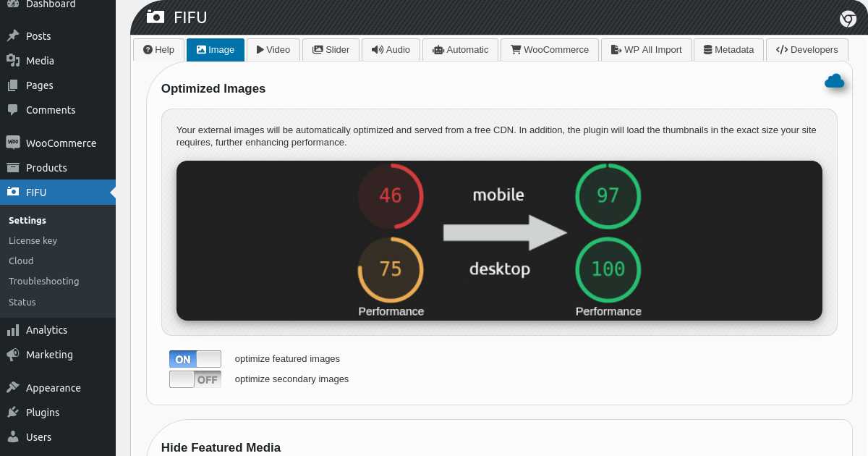Switch to the WooCommerce tab
Screen dimensions: 868x456
coord(550,50)
